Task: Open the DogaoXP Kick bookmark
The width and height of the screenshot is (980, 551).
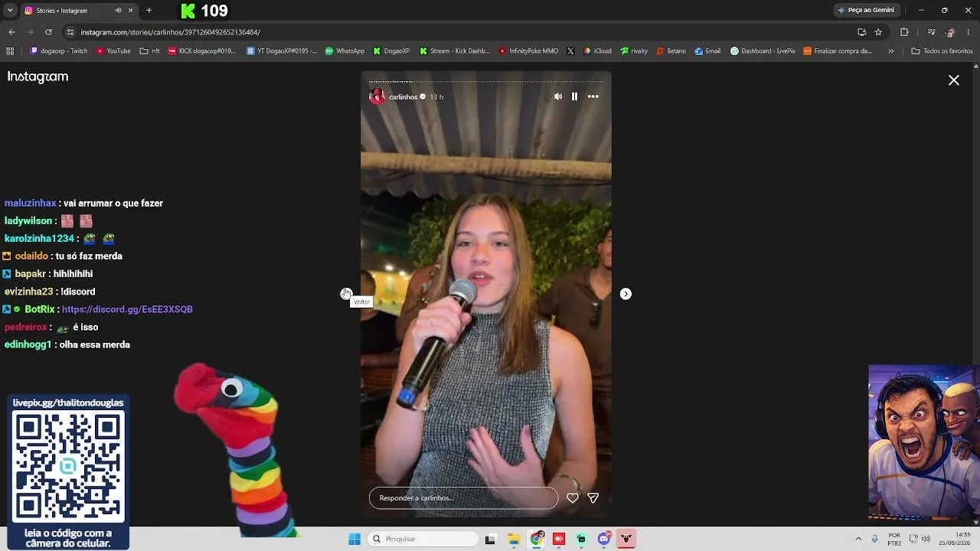Action: tap(392, 51)
